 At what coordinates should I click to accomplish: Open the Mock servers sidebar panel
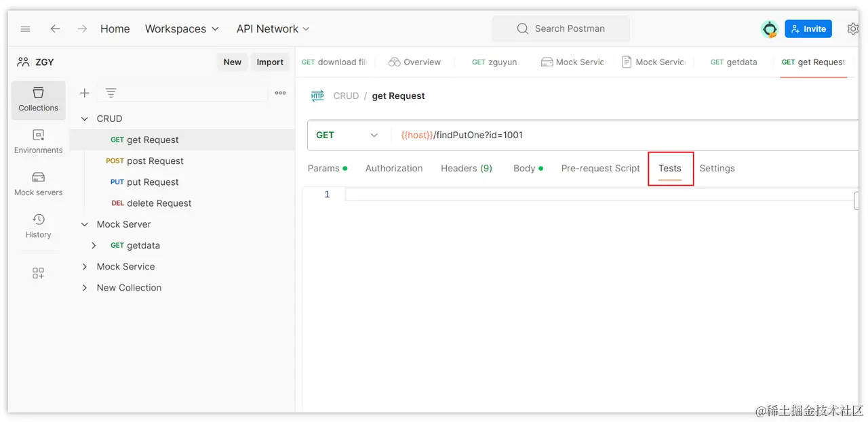pos(38,184)
